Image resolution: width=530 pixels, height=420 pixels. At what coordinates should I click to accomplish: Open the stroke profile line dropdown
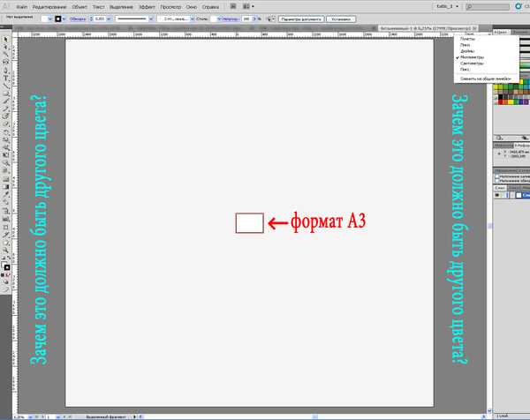(x=151, y=19)
